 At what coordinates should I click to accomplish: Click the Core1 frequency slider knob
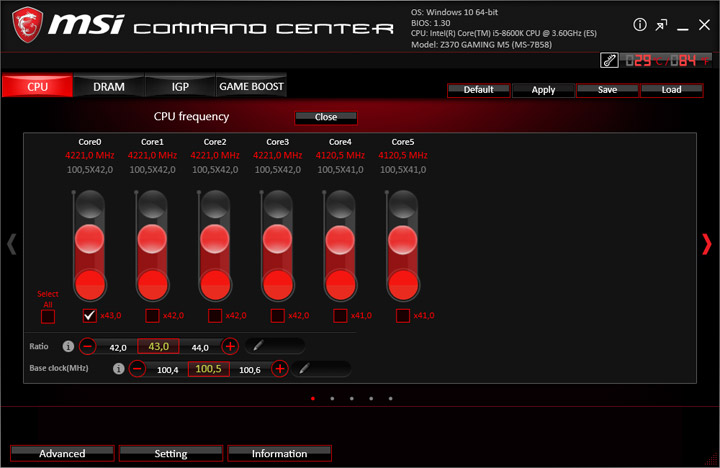coord(152,239)
